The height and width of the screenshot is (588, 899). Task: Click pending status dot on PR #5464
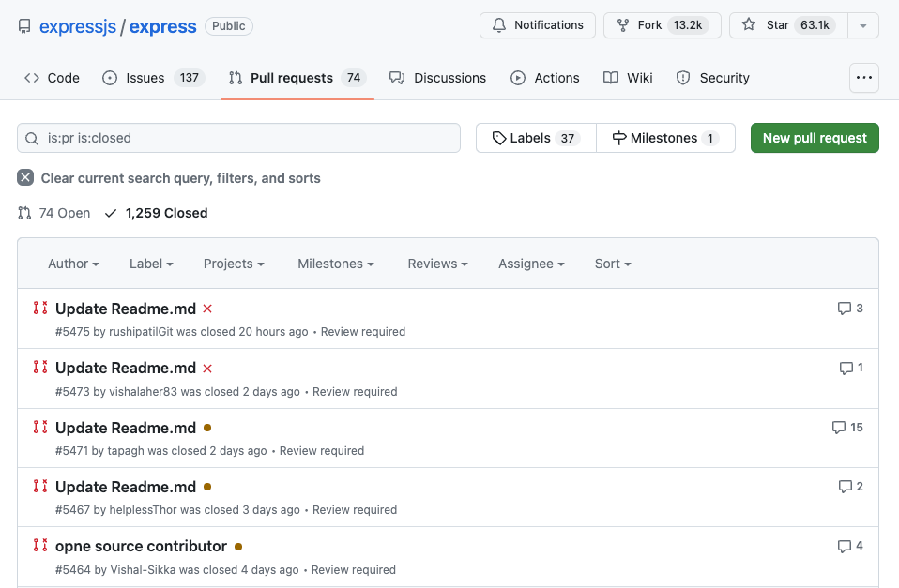238,547
